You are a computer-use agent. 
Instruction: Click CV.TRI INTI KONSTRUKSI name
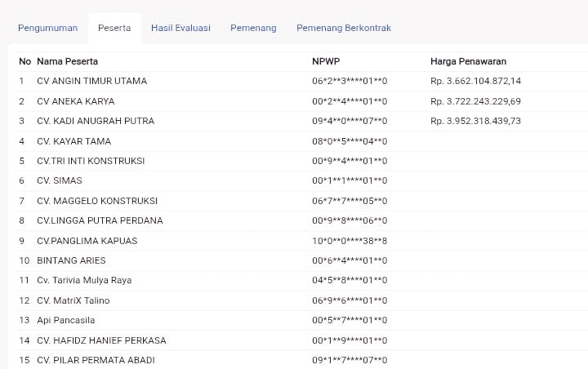click(91, 161)
